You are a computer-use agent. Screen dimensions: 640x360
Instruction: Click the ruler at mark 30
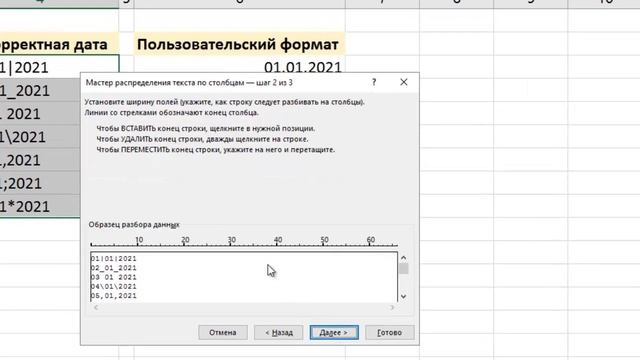(x=232, y=240)
